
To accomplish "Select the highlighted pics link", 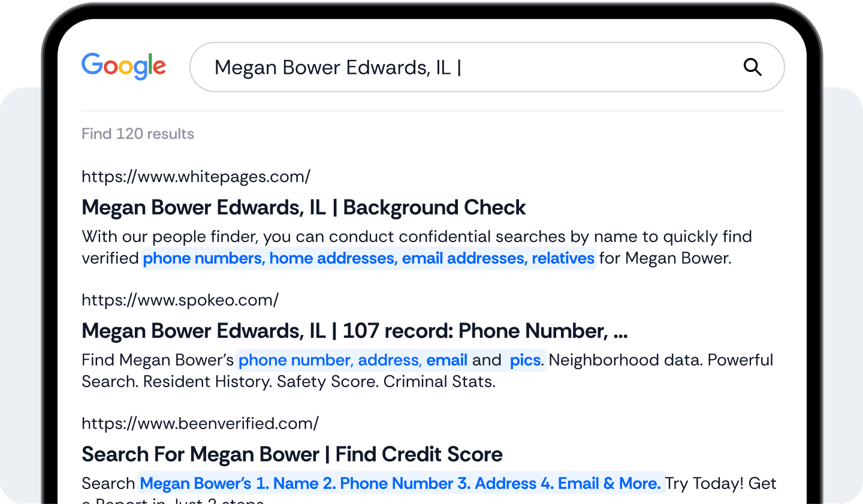I will pyautogui.click(x=525, y=360).
